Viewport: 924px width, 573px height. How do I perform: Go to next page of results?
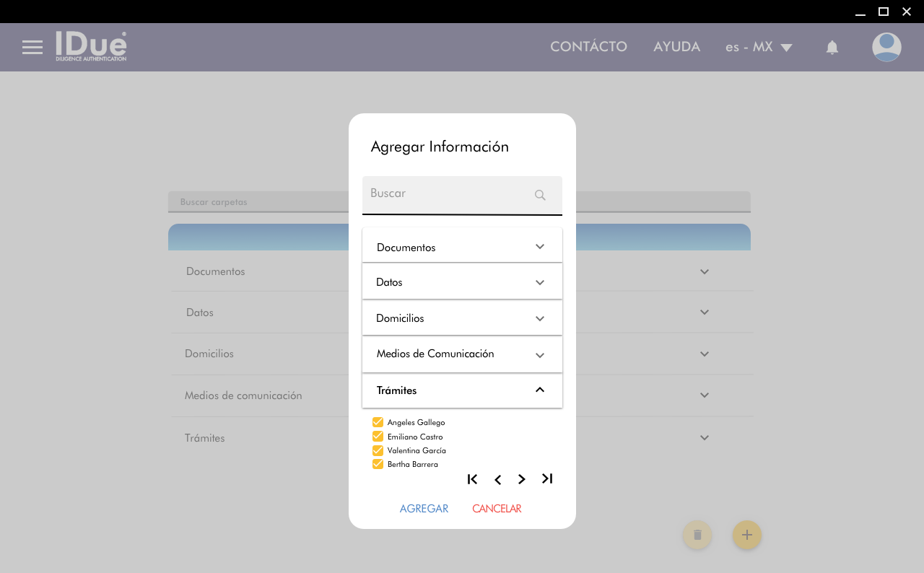coord(522,480)
